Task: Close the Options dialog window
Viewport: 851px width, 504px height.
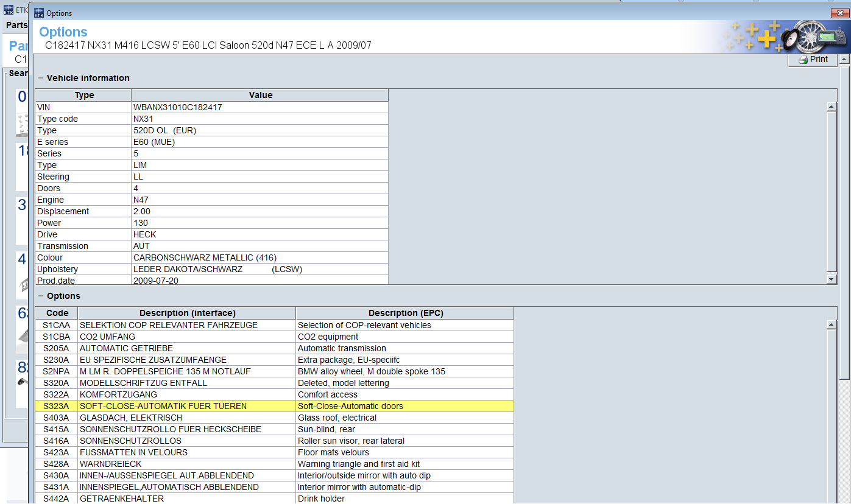Action: [840, 13]
